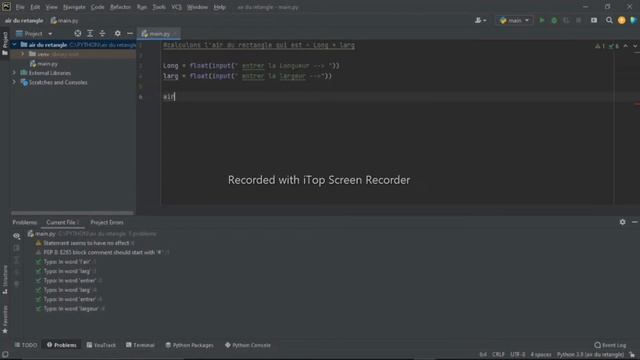
Task: Click the Run with Coverage icon
Action: click(x=566, y=20)
